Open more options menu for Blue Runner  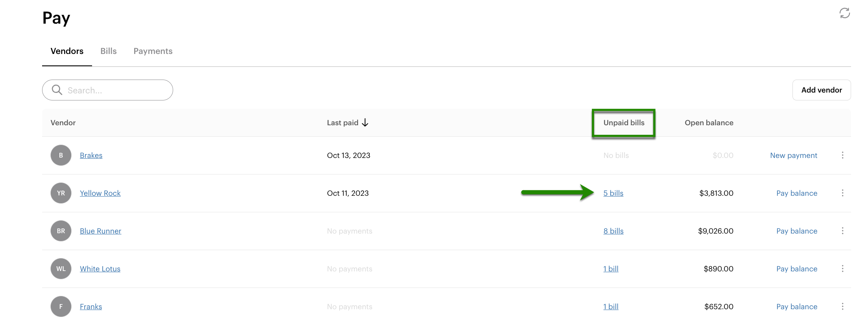842,231
